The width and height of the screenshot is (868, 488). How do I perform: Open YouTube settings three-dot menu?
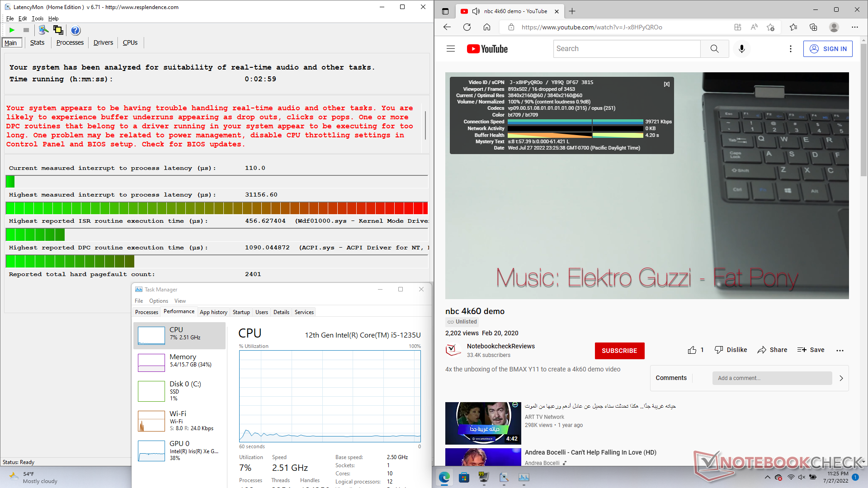(x=791, y=49)
